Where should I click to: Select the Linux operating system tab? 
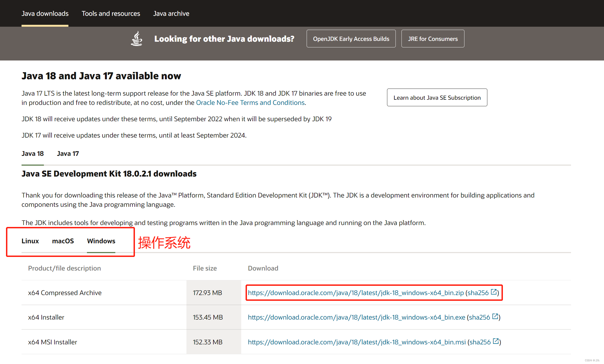pos(30,241)
